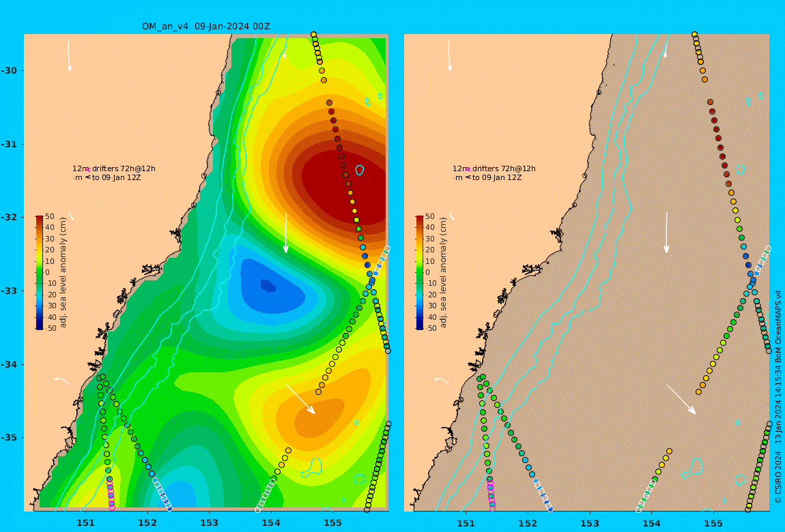The width and height of the screenshot is (785, 532).
Task: Click "12m drifters 72h@12h" legend in left map
Action: point(113,168)
